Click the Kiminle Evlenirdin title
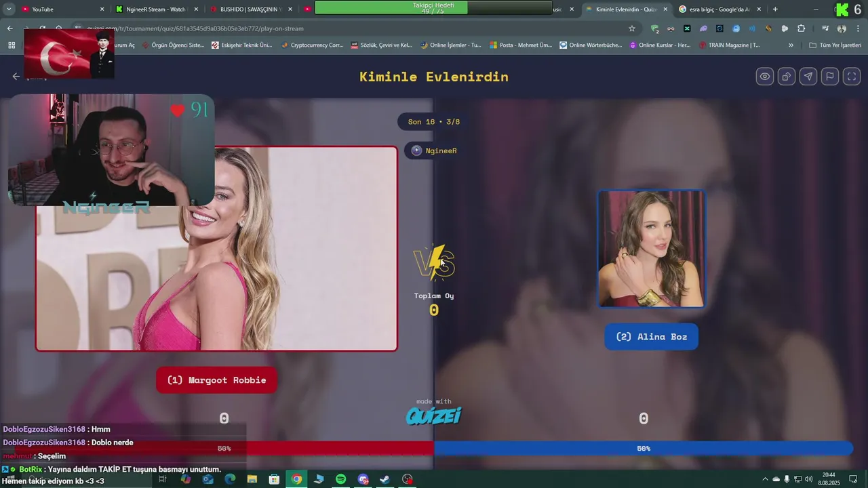868x488 pixels. pyautogui.click(x=434, y=77)
